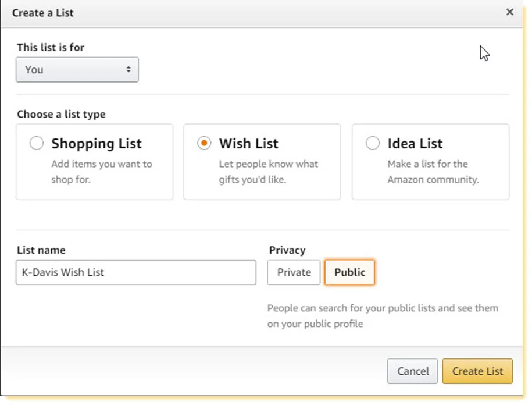Click the Wish List title text
Image resolution: width=532 pixels, height=405 pixels.
click(x=248, y=144)
